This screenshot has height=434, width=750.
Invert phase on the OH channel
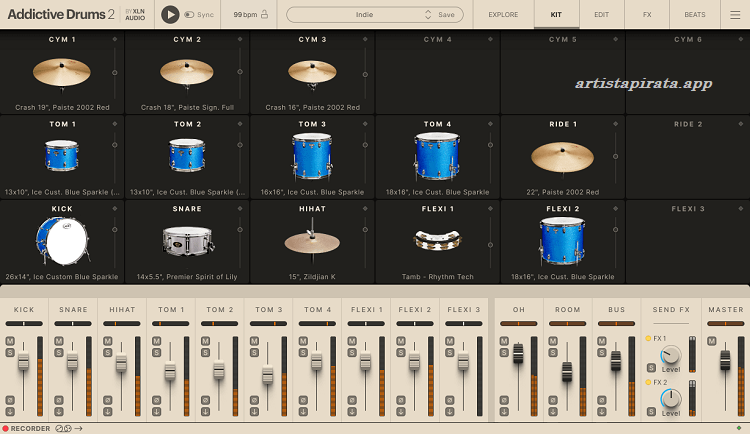[x=504, y=400]
